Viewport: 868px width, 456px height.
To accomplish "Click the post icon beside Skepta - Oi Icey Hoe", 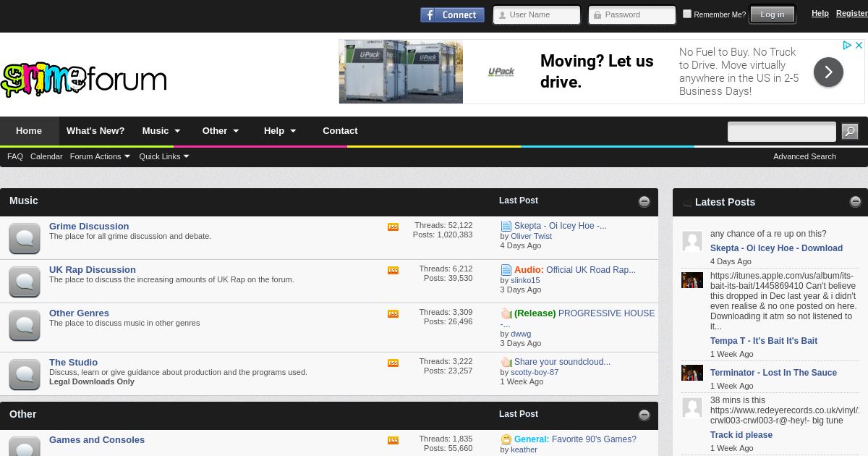I will pyautogui.click(x=506, y=226).
